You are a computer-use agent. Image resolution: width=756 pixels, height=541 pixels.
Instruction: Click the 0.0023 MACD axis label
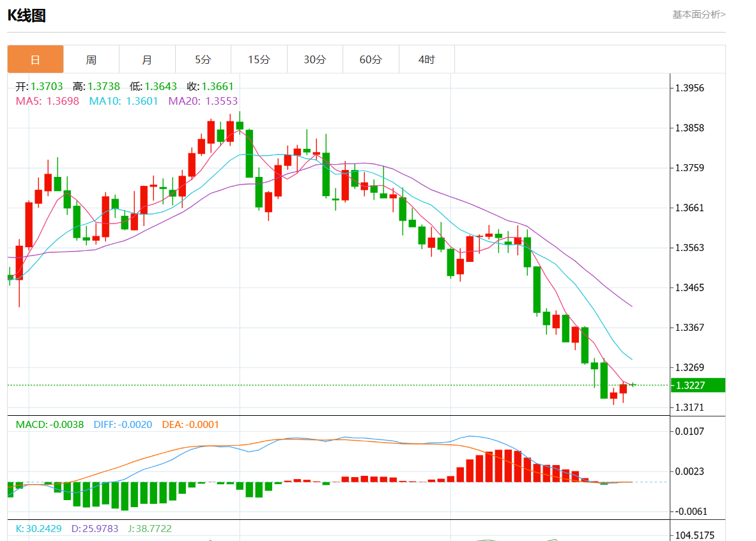click(690, 471)
